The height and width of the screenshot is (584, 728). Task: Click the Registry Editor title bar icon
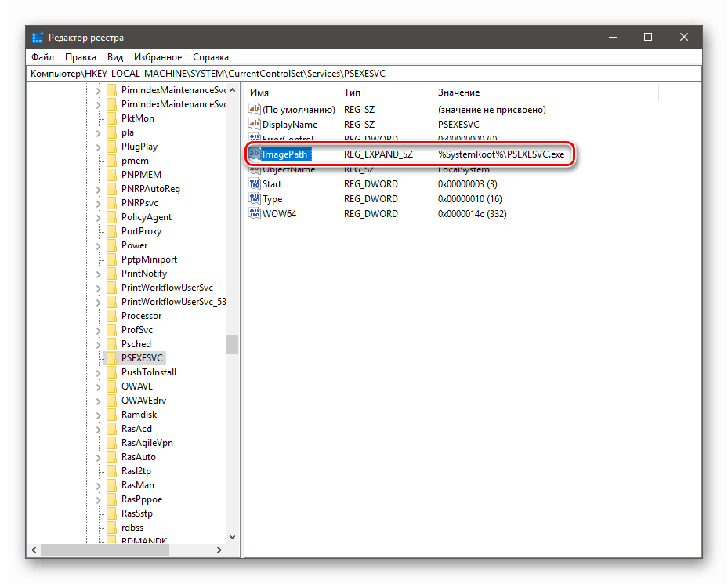38,38
